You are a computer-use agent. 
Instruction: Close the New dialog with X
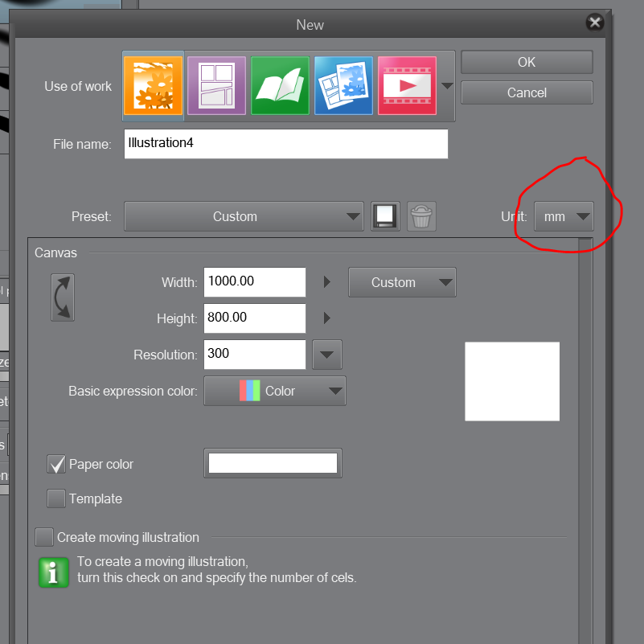tap(595, 23)
